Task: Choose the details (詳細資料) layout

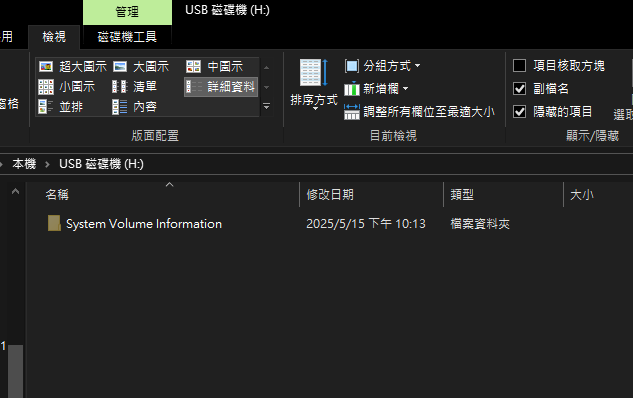Action: (x=221, y=87)
